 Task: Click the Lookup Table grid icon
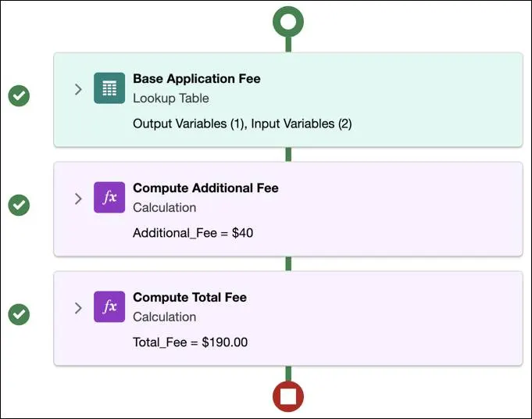109,88
